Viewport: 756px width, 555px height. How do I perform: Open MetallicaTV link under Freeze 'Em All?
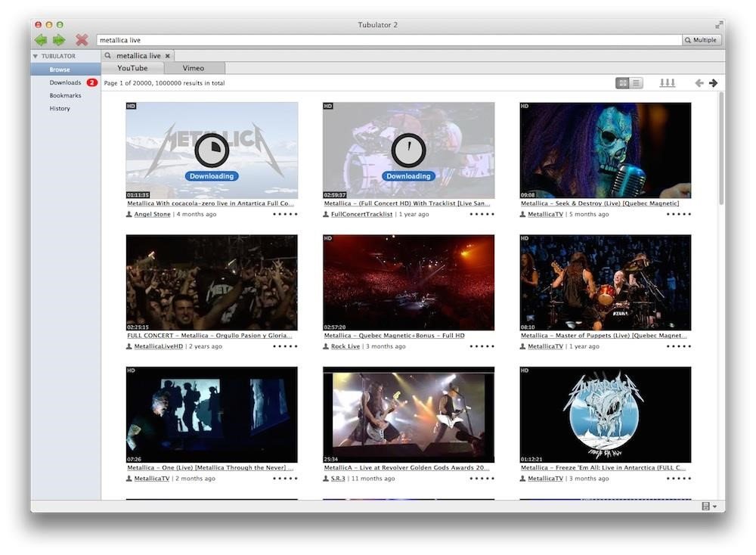(x=545, y=479)
